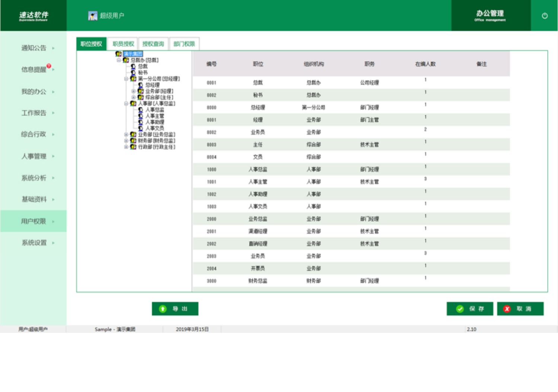Open the 工作报告 sidebar menu
This screenshot has width=558, height=392.
[33, 113]
